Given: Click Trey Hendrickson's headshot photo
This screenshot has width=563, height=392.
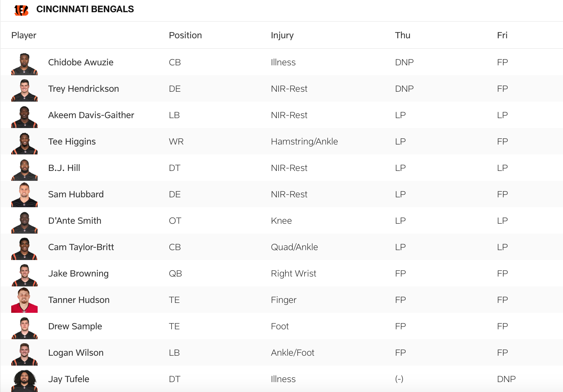Looking at the screenshot, I should coord(24,90).
